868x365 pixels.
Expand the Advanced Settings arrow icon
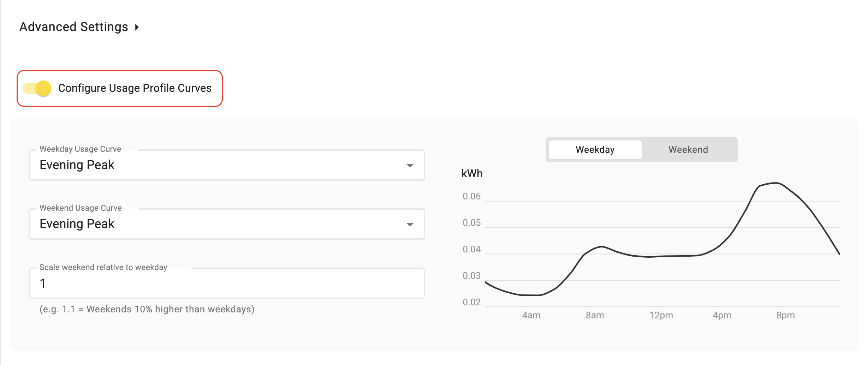(x=137, y=27)
